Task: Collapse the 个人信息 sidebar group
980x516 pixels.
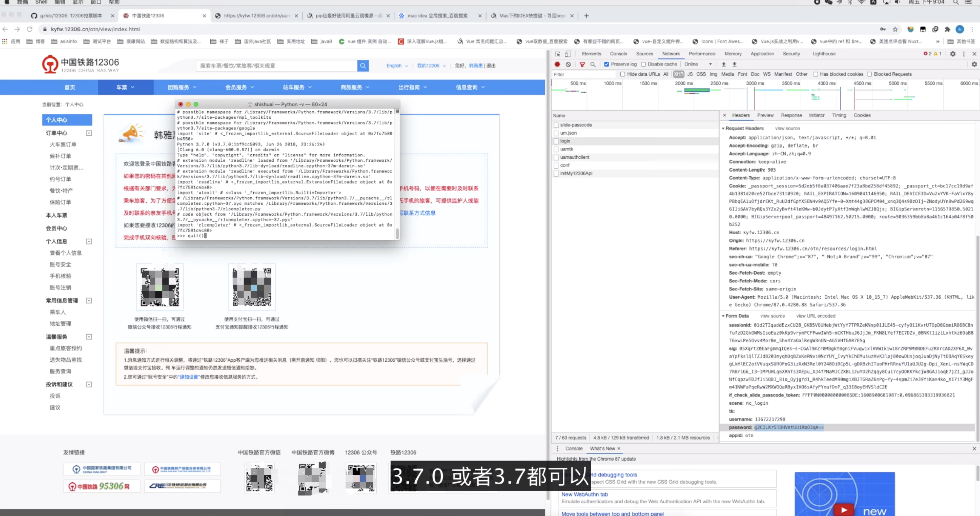Action: pyautogui.click(x=89, y=242)
